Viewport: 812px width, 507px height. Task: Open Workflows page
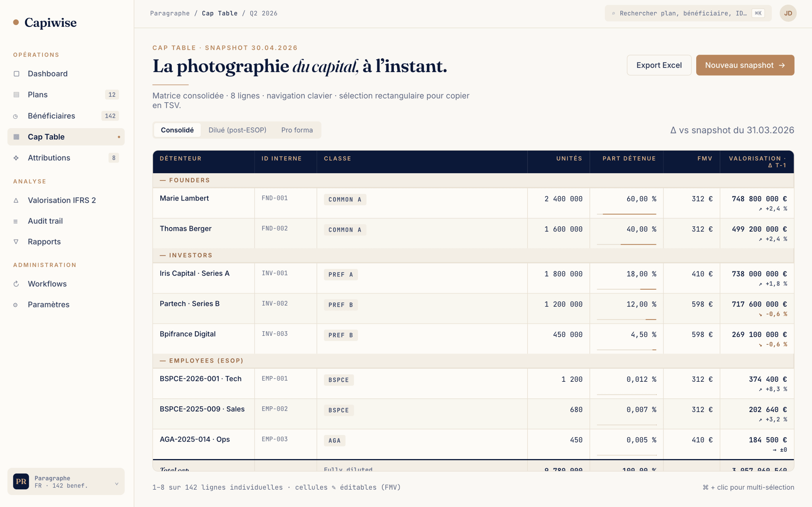click(66, 284)
